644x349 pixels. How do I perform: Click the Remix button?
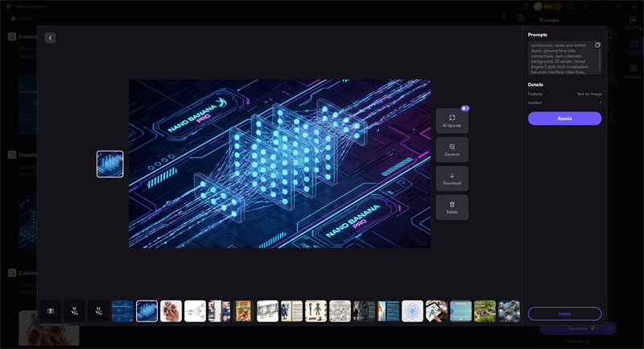click(x=564, y=118)
